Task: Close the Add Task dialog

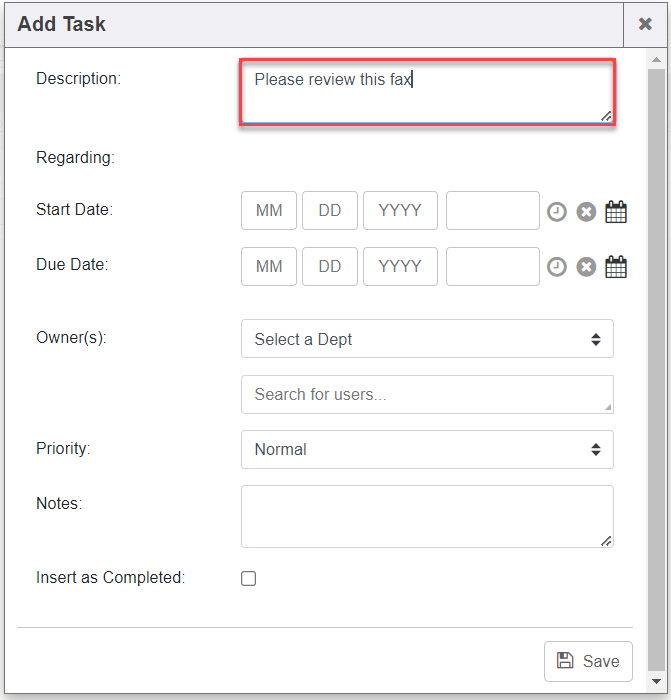Action: pyautogui.click(x=645, y=24)
